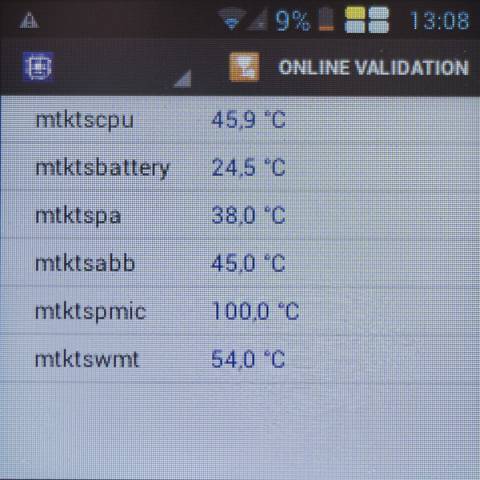The image size is (480, 480).
Task: Tap the 9% battery percentage text
Action: pos(293,21)
